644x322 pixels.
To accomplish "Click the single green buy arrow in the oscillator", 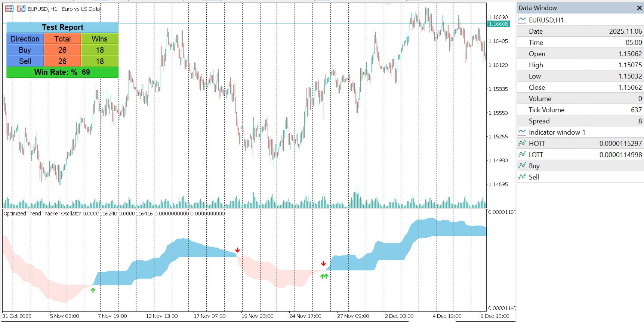I will [x=93, y=290].
